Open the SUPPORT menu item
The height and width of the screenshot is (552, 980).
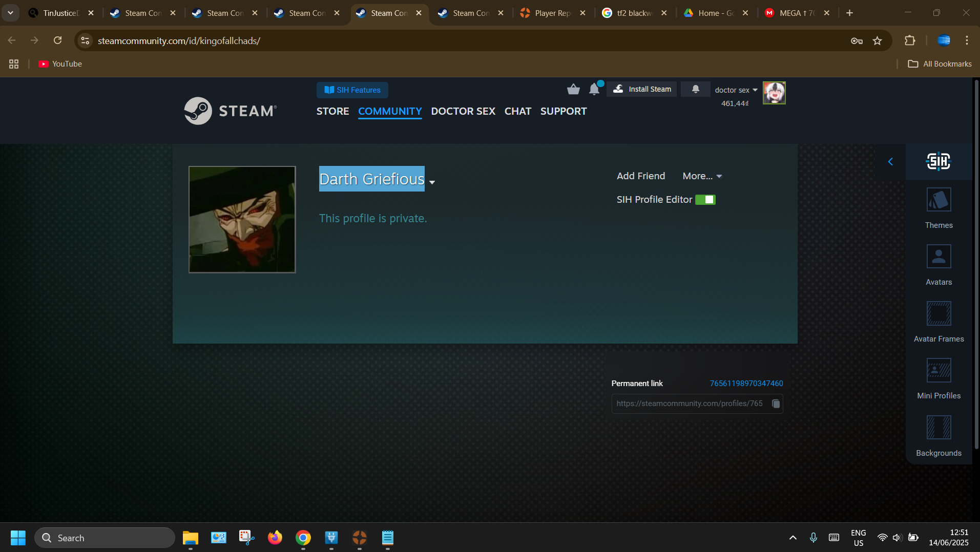564,111
